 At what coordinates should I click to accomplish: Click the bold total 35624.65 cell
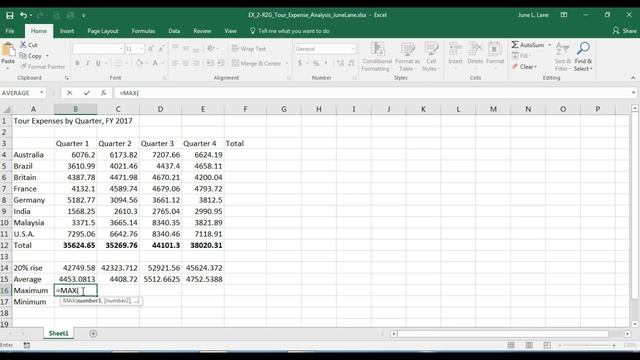tap(76, 245)
